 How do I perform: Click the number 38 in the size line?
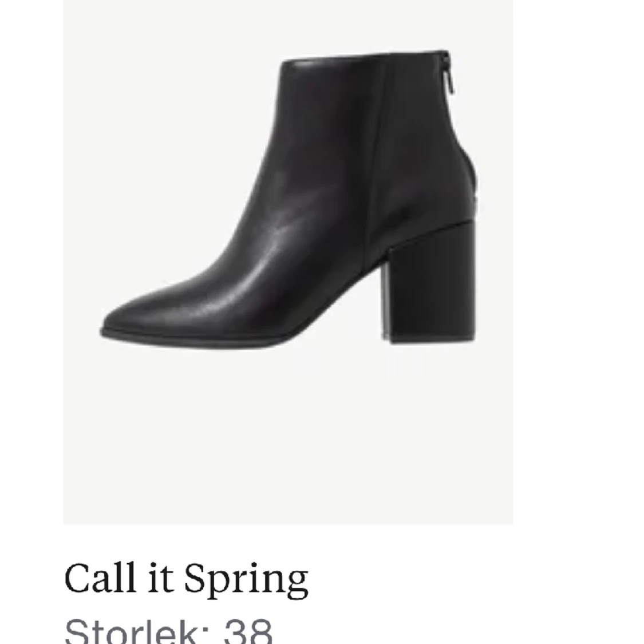(x=248, y=631)
